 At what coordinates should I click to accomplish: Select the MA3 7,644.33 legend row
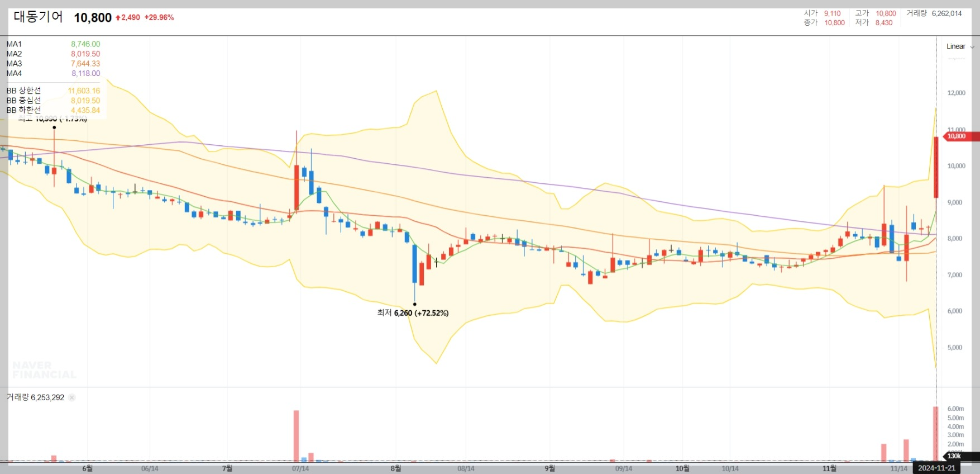53,64
